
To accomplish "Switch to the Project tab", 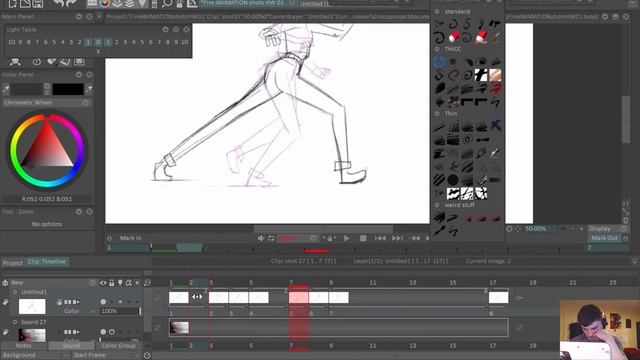I will click(x=13, y=262).
